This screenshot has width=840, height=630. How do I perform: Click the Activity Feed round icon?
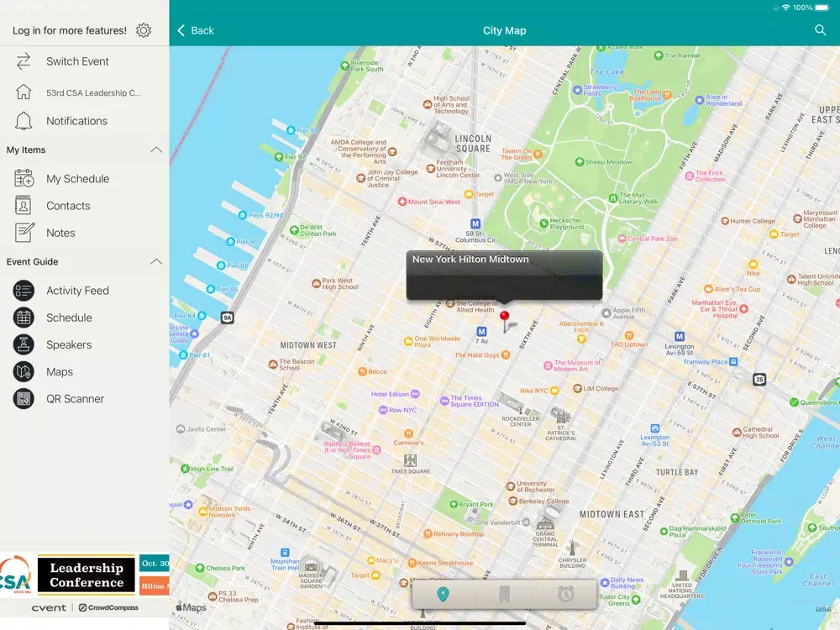point(24,291)
